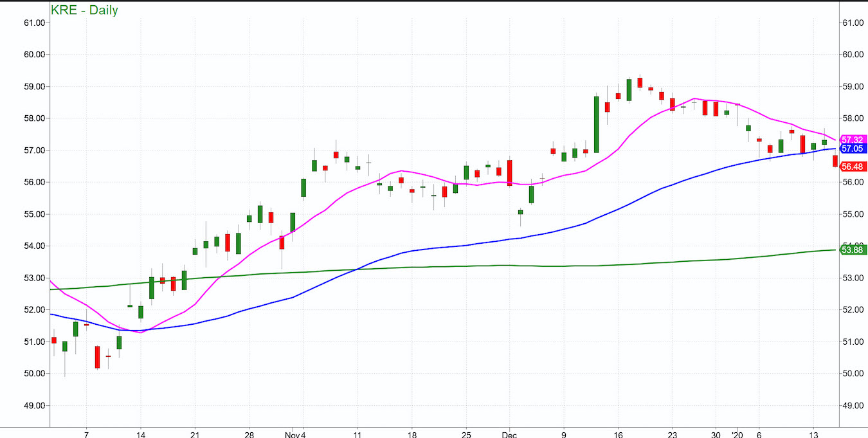The height and width of the screenshot is (438, 868).
Task: Select the magenta 57.32 price badge
Action: click(x=854, y=140)
